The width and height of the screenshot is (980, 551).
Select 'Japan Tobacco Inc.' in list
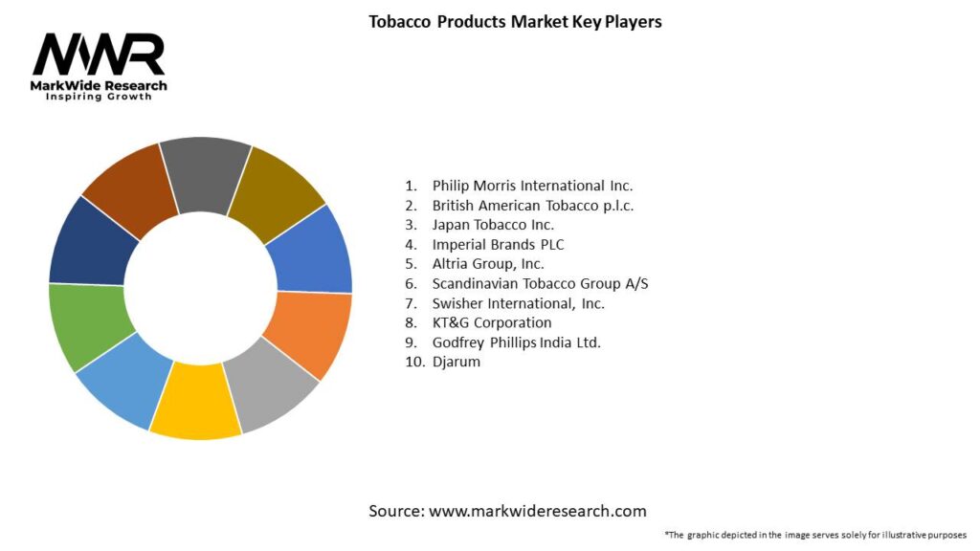[x=493, y=225]
